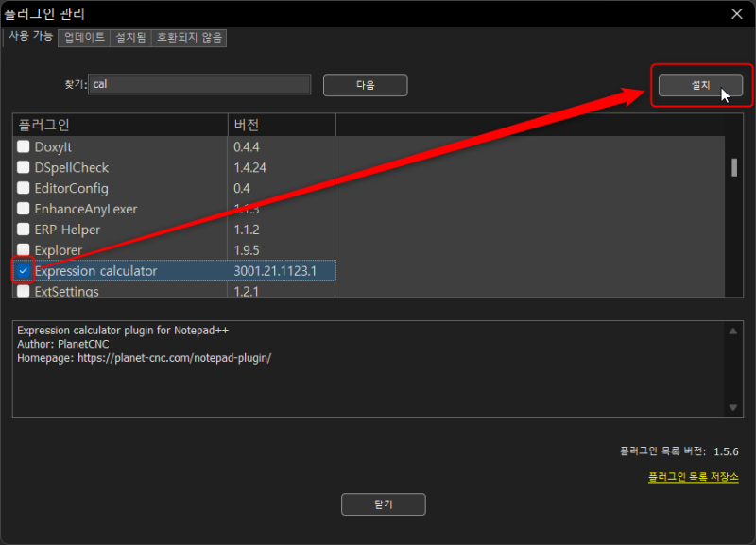Enable the DoxyIt plugin checkbox

coord(23,147)
